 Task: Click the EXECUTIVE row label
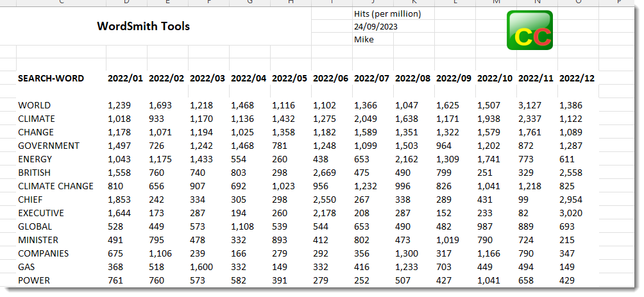pyautogui.click(x=41, y=213)
